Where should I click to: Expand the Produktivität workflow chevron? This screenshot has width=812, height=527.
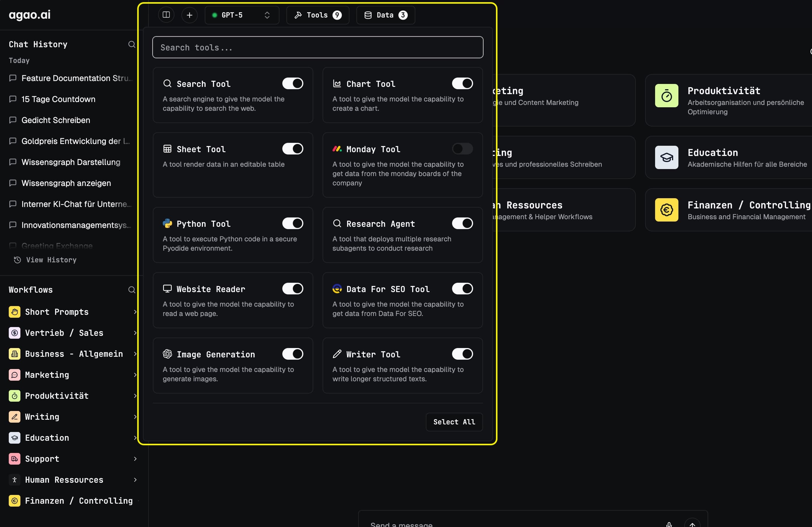(x=135, y=396)
